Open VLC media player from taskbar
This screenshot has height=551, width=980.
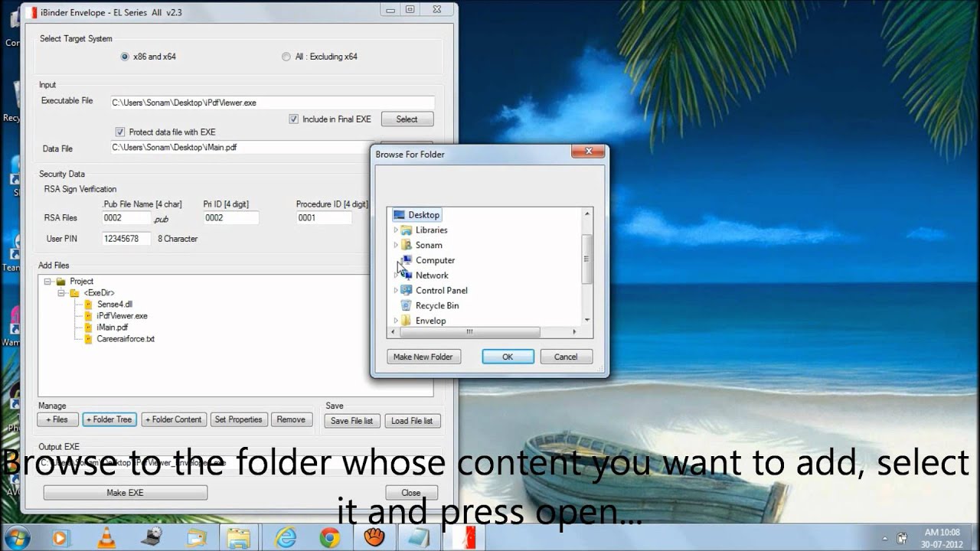[106, 538]
